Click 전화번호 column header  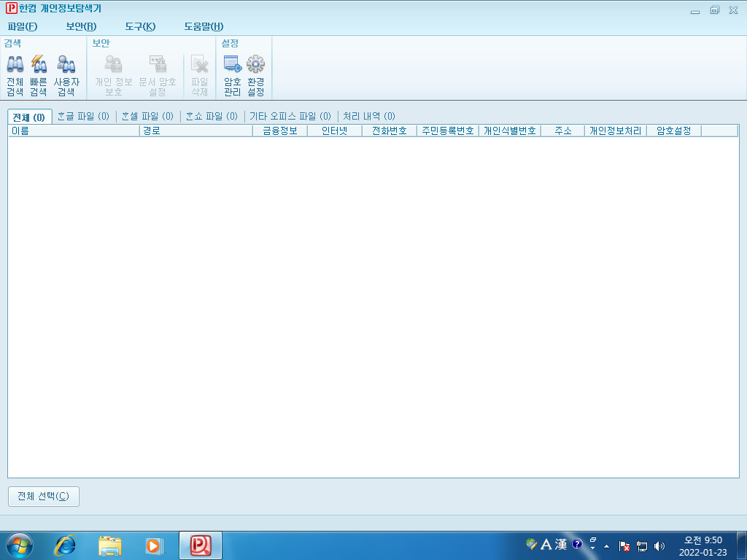(390, 131)
